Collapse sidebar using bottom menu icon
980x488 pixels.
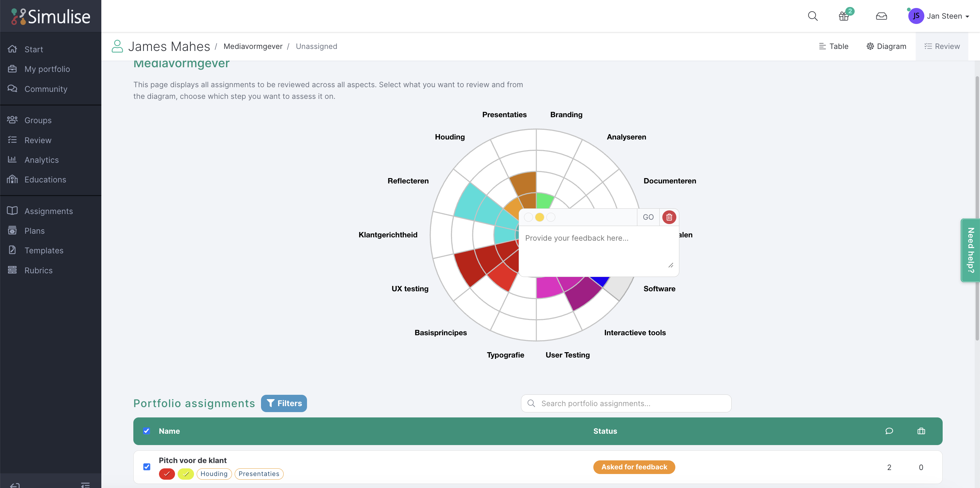pyautogui.click(x=85, y=485)
